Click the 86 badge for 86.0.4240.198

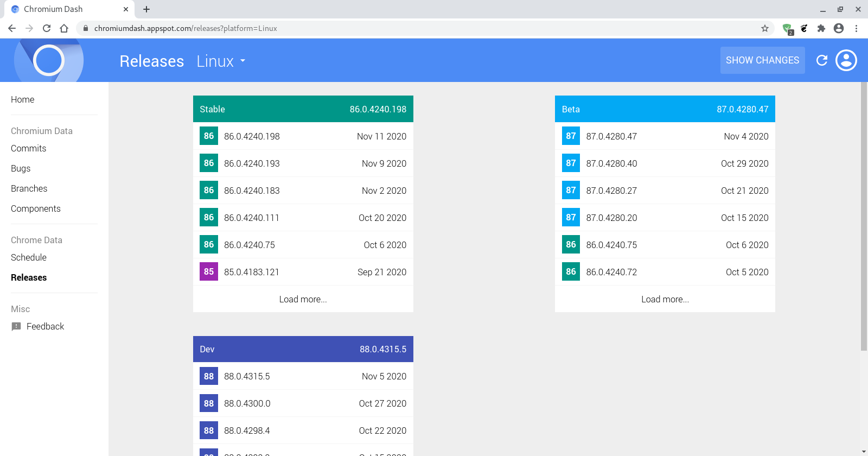point(209,136)
